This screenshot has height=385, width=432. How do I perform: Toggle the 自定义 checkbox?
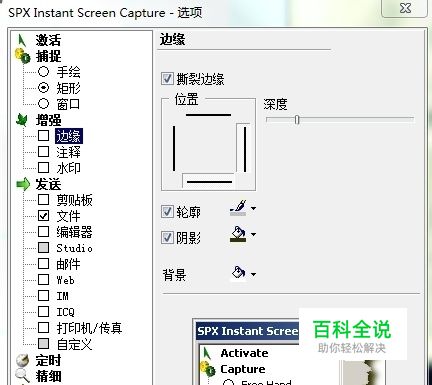tap(43, 343)
